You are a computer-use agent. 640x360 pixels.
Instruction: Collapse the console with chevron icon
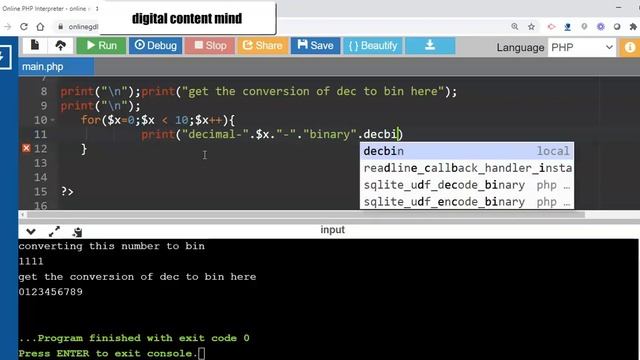pos(31,232)
